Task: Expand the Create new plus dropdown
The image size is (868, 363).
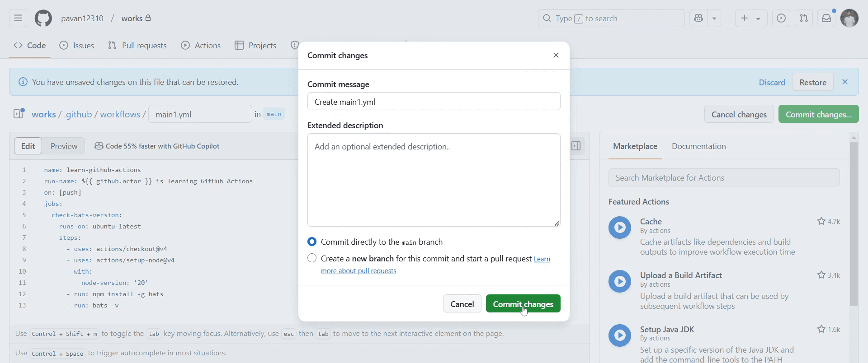Action: 751,19
